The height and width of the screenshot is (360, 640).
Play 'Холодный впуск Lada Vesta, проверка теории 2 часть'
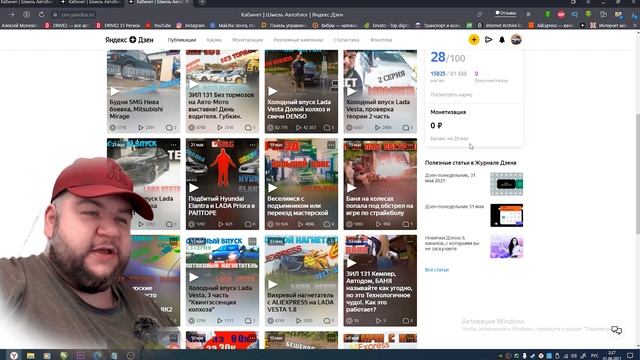[352, 91]
